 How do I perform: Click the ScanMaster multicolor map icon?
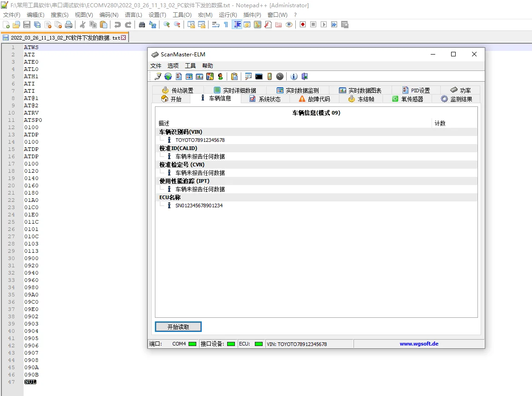210,76
